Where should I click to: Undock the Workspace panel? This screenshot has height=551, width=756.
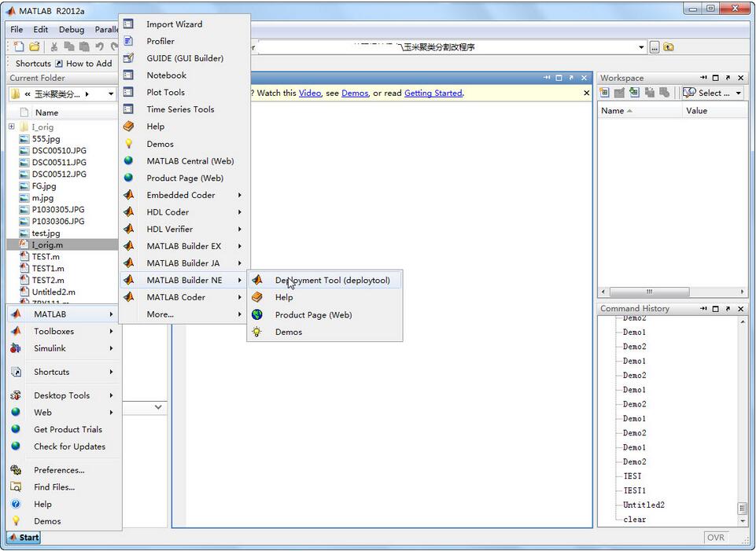click(x=728, y=78)
